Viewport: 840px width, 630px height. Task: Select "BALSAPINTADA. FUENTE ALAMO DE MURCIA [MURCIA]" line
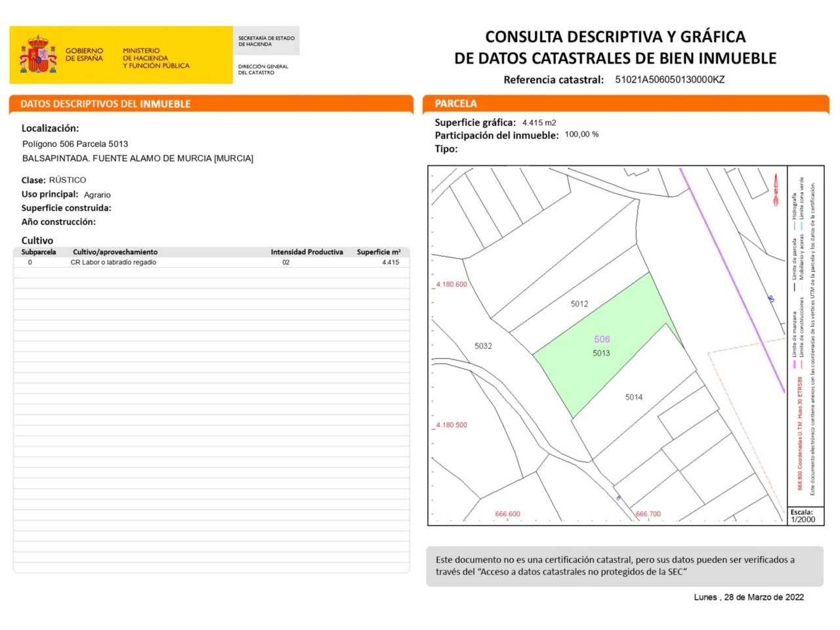coord(138,158)
